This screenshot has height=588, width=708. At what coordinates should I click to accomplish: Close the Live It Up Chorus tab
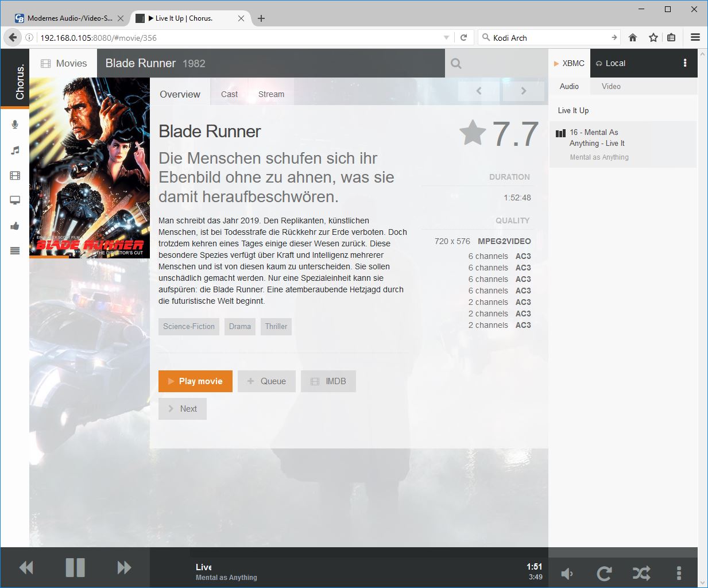[x=241, y=18]
